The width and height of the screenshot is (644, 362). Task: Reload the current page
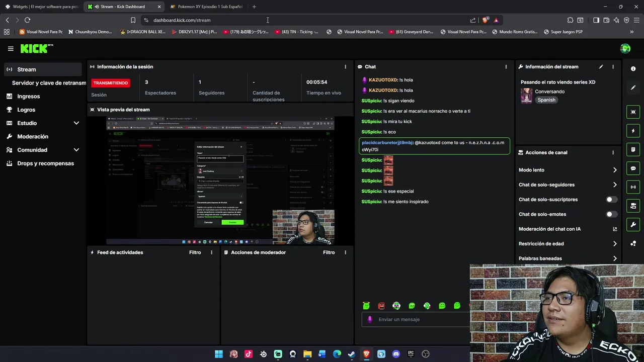(27, 20)
